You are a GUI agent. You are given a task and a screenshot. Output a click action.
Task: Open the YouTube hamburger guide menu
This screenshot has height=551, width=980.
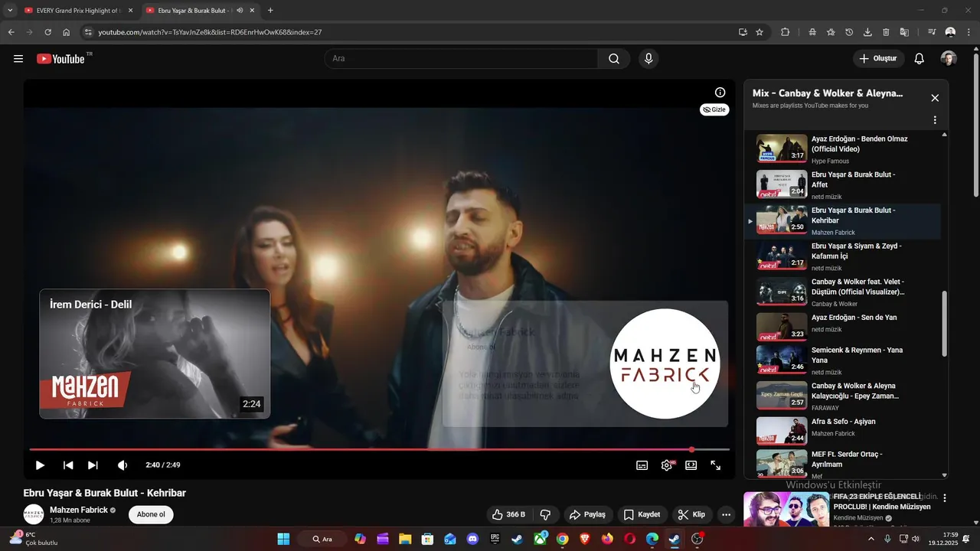[18, 59]
